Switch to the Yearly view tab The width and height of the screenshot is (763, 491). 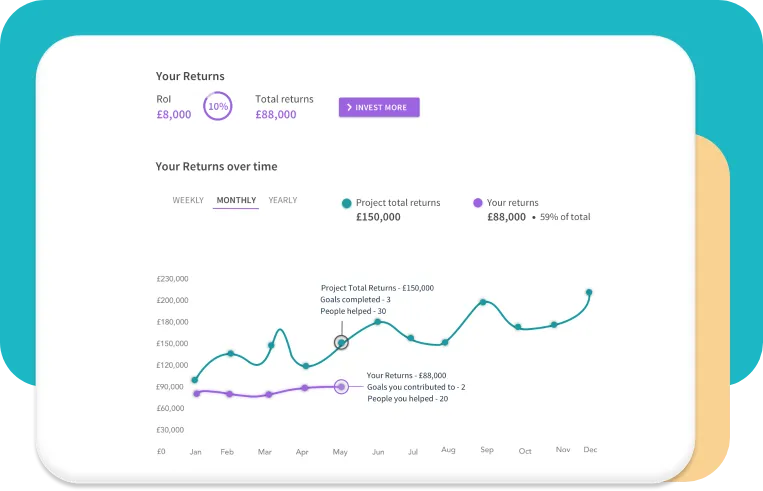click(283, 200)
